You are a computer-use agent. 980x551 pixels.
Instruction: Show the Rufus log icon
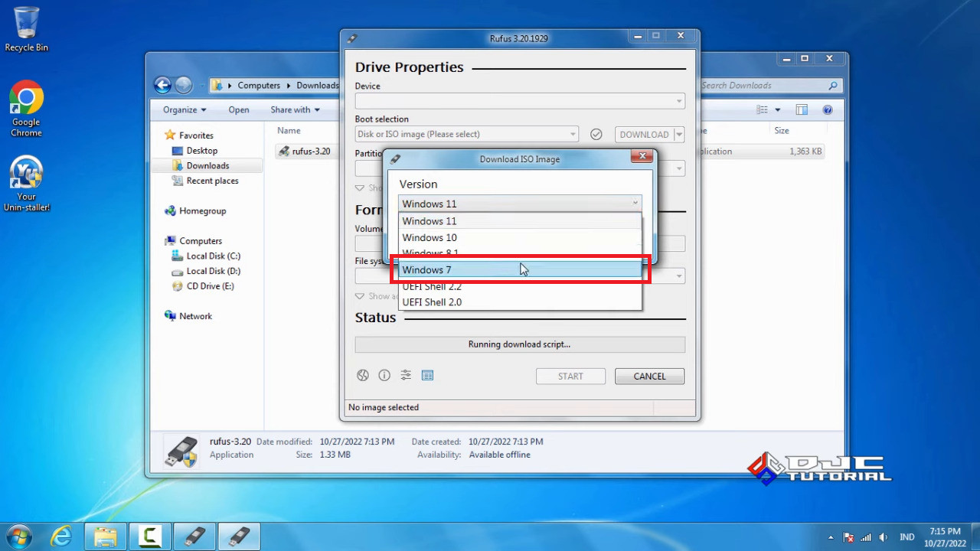(x=427, y=375)
